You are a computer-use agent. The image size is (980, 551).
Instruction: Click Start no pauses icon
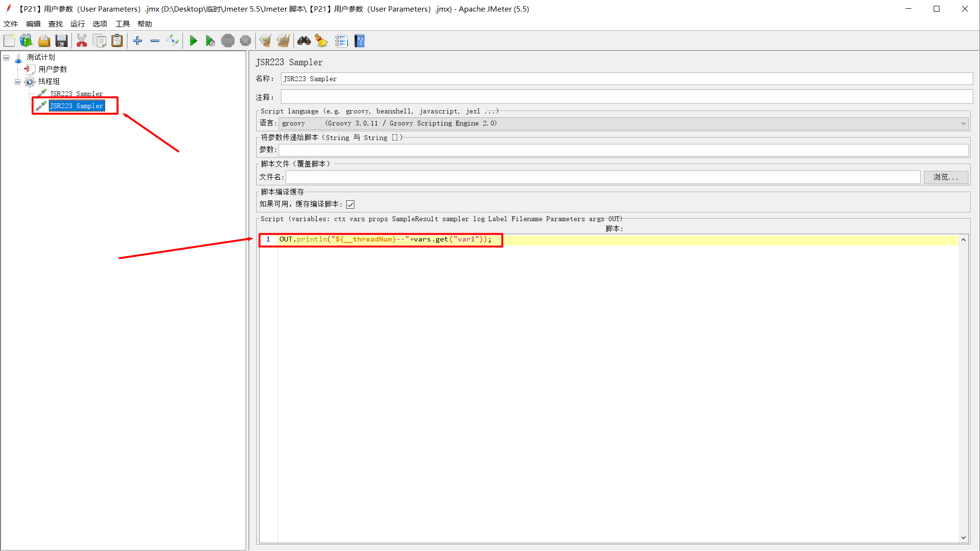[x=210, y=41]
